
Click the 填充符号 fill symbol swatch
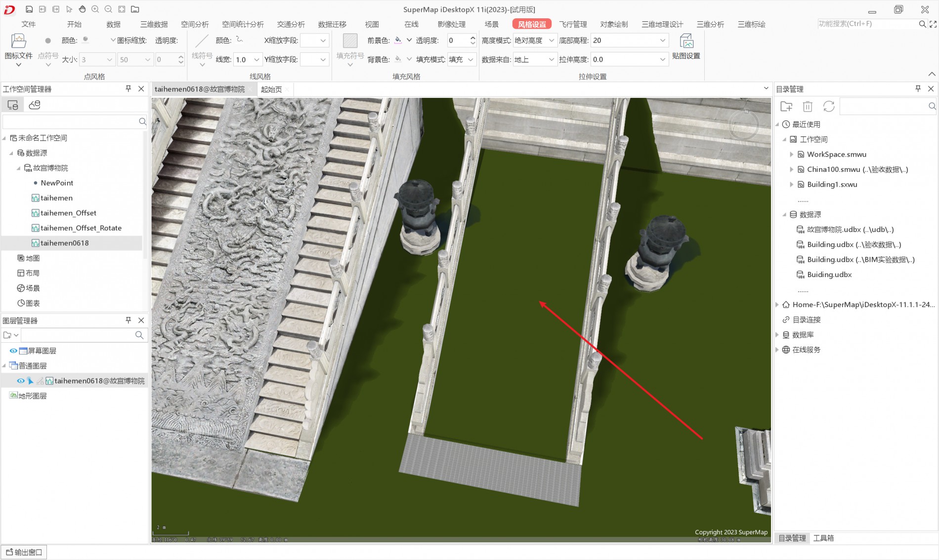(350, 41)
